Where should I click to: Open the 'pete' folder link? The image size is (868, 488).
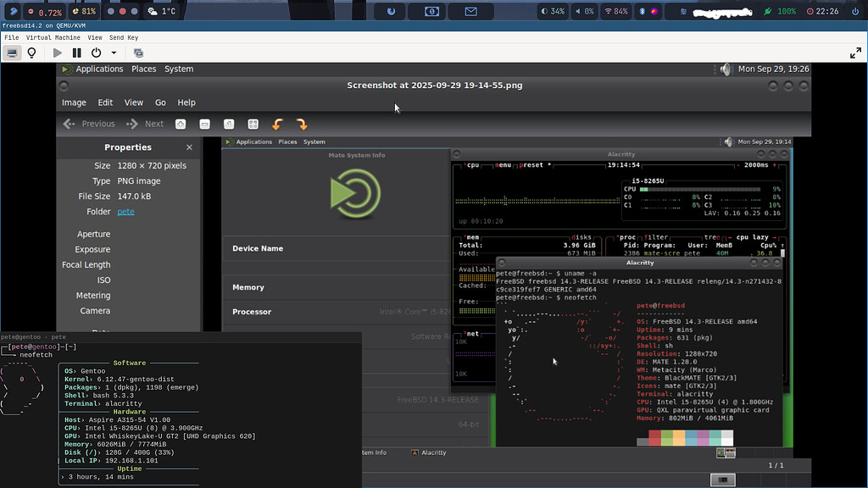click(125, 212)
